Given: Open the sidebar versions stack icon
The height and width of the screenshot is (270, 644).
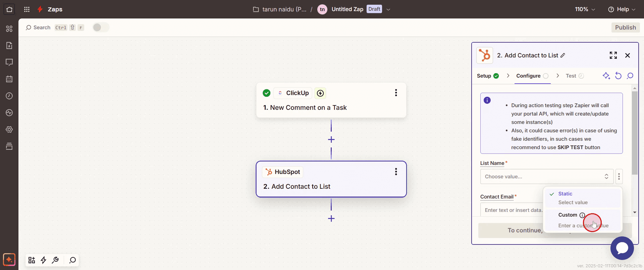Looking at the screenshot, I should tap(9, 146).
